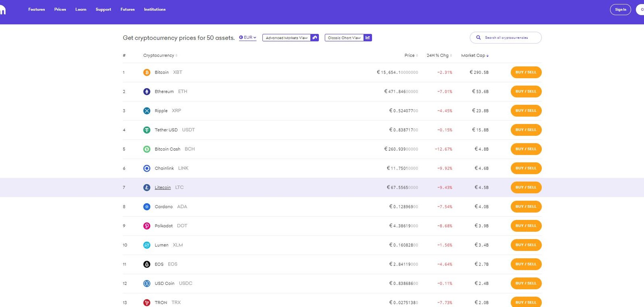Click Buy / Sell for Ethereum
This screenshot has height=307, width=644.
(526, 91)
